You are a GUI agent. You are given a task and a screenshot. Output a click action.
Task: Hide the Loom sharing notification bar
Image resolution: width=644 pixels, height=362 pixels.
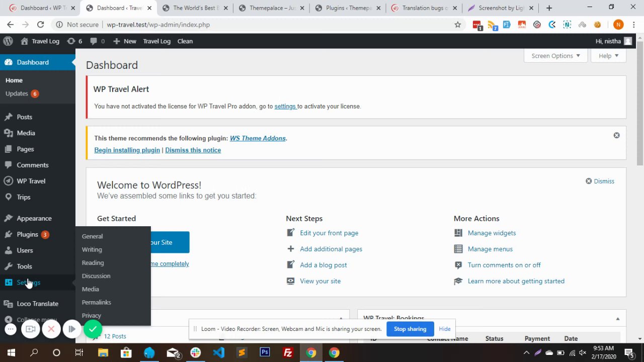445,329
